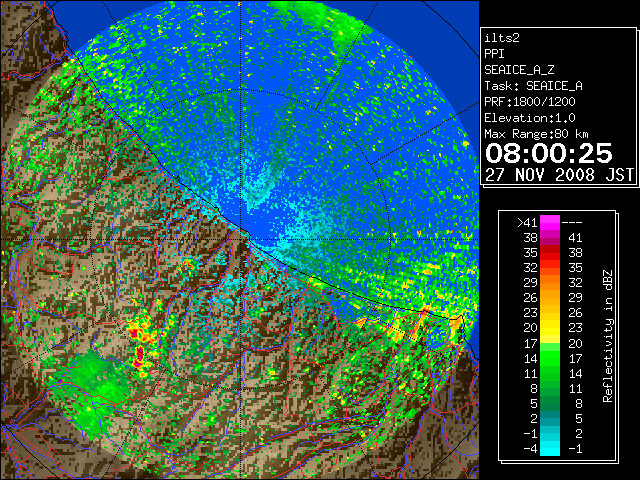The height and width of the screenshot is (480, 640).
Task: Click the large '08:00:25' timestamp
Action: pos(549,153)
